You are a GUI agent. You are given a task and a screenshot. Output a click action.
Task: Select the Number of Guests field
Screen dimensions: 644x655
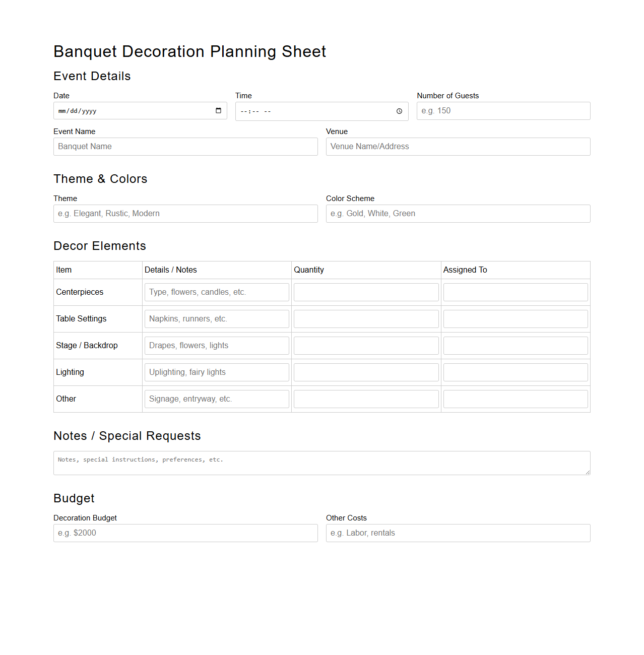[502, 111]
